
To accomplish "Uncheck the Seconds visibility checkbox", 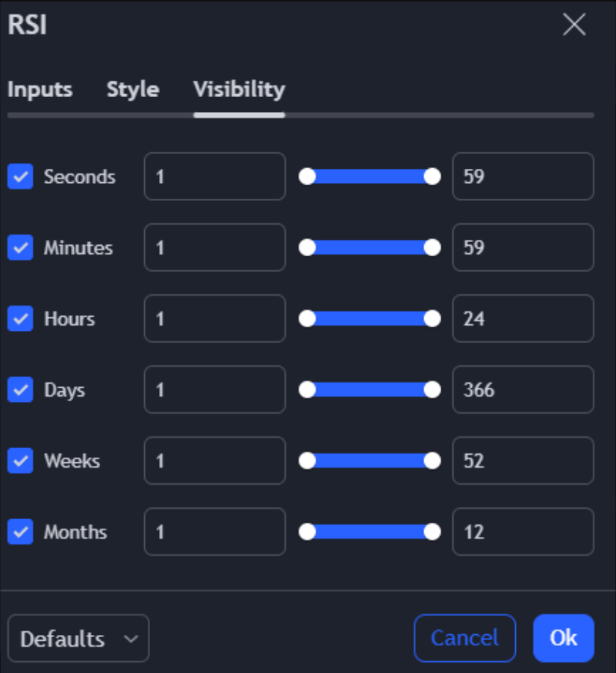I will click(20, 176).
